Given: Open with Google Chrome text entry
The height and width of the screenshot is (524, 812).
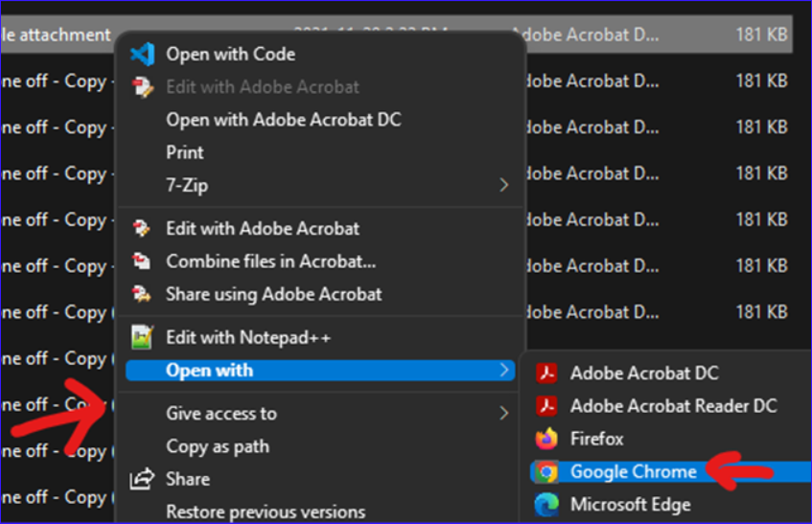Looking at the screenshot, I should pos(634,471).
